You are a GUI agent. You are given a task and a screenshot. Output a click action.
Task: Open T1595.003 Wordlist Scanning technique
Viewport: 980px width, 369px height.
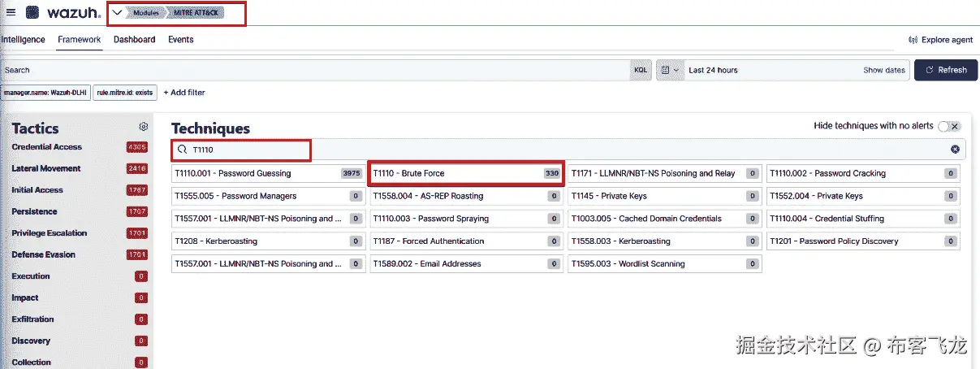664,264
